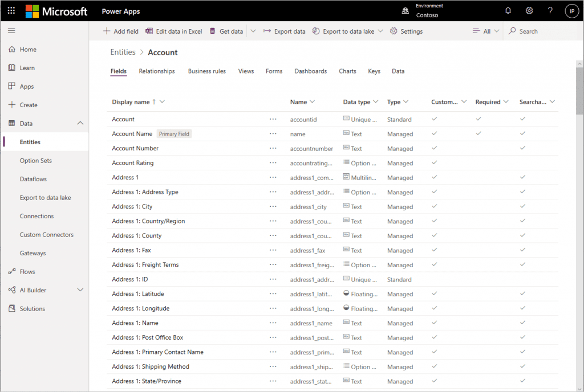Click the Entities breadcrumb link
This screenshot has width=584, height=392.
pos(123,52)
